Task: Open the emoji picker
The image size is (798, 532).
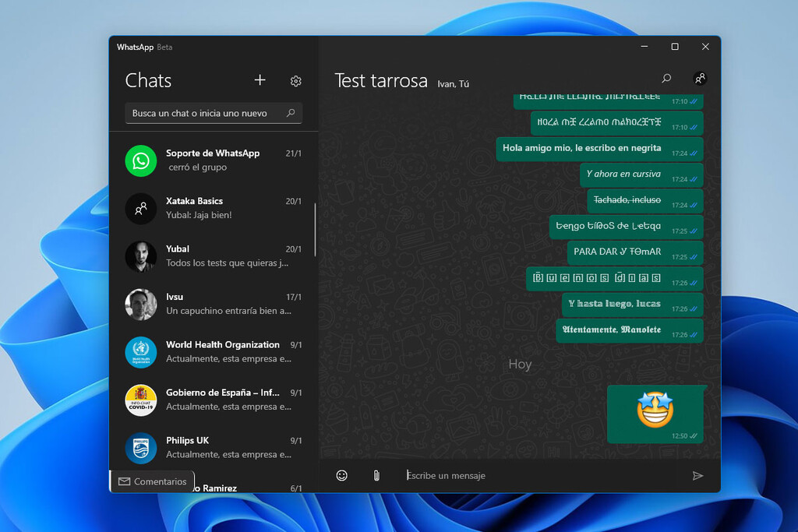Action: 341,475
